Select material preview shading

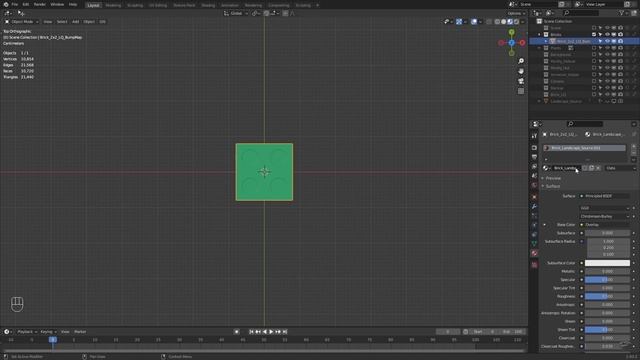click(510, 22)
